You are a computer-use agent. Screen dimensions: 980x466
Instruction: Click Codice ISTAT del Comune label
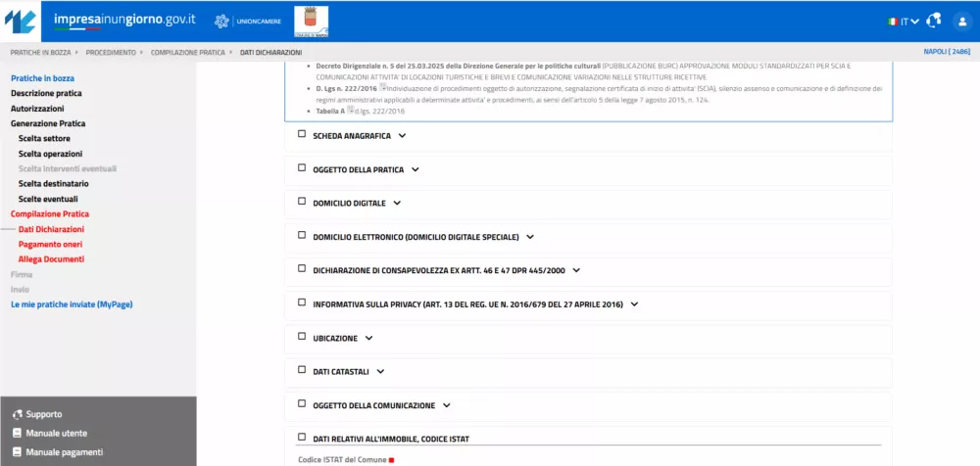point(342,460)
